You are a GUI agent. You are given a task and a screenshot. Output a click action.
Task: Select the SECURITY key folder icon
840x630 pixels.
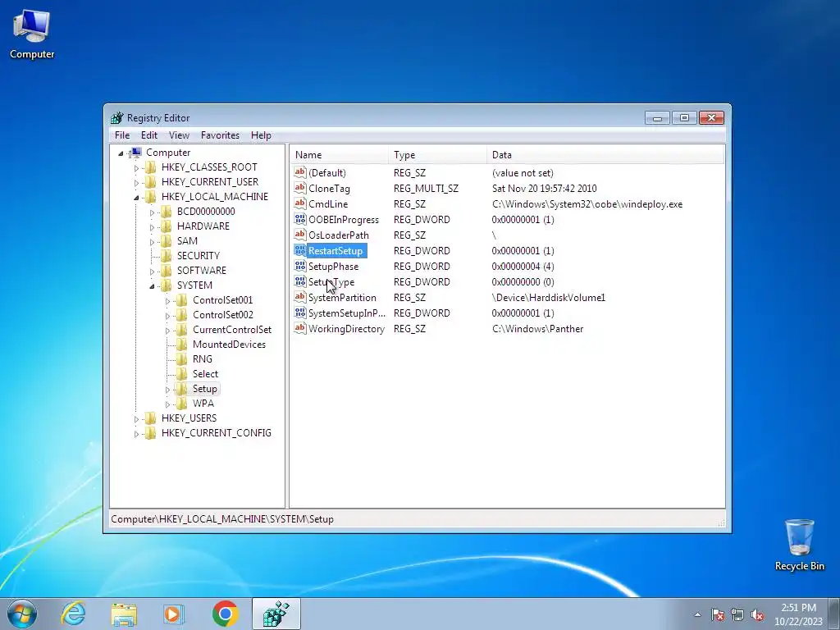pos(167,256)
